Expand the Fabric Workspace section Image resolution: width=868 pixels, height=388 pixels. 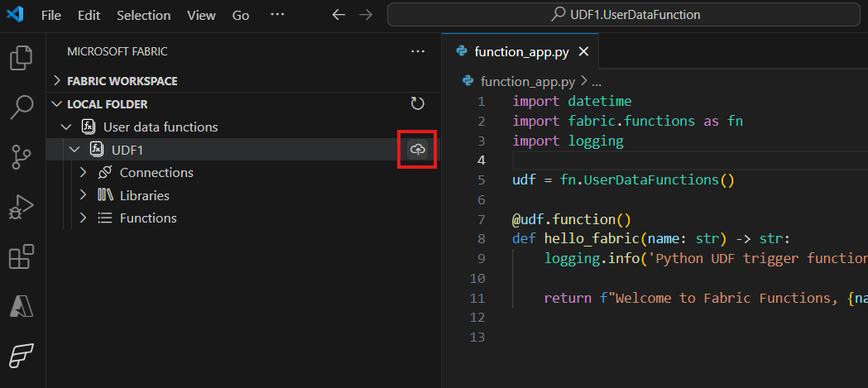point(56,81)
